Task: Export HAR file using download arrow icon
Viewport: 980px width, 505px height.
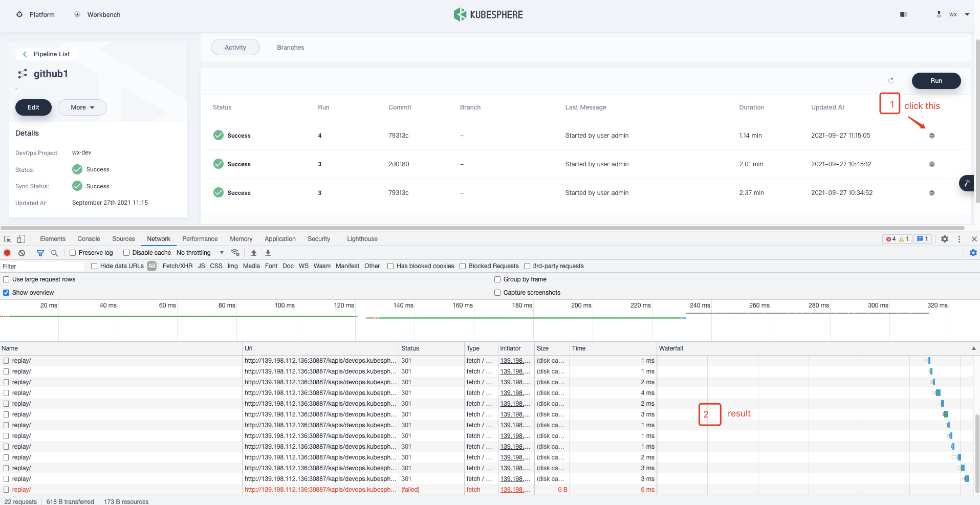Action: [268, 252]
